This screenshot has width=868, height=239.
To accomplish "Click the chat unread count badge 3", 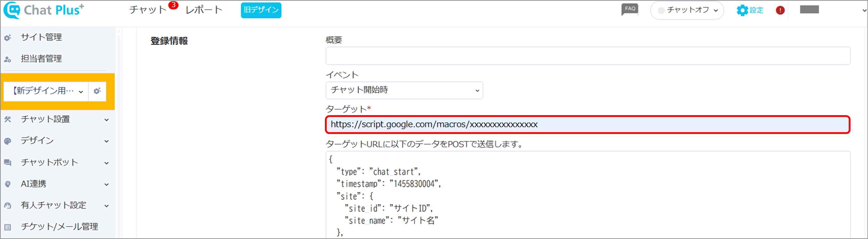I will [x=173, y=5].
